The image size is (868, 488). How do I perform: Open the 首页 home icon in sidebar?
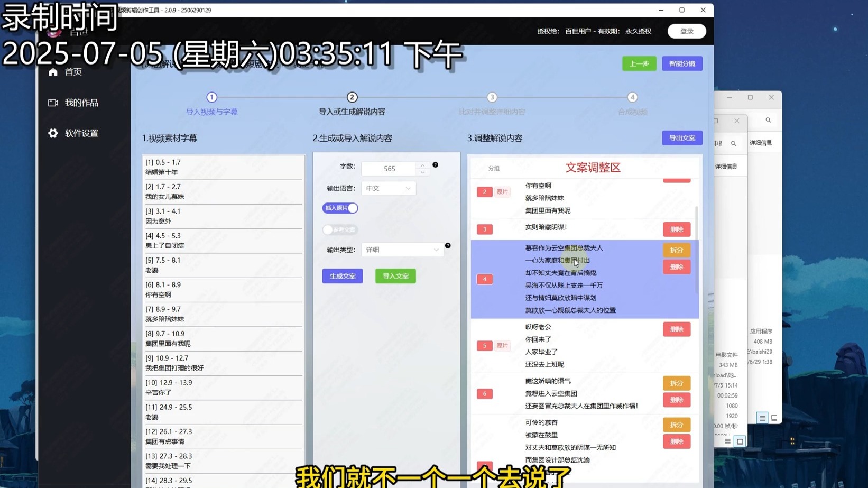pos(53,72)
